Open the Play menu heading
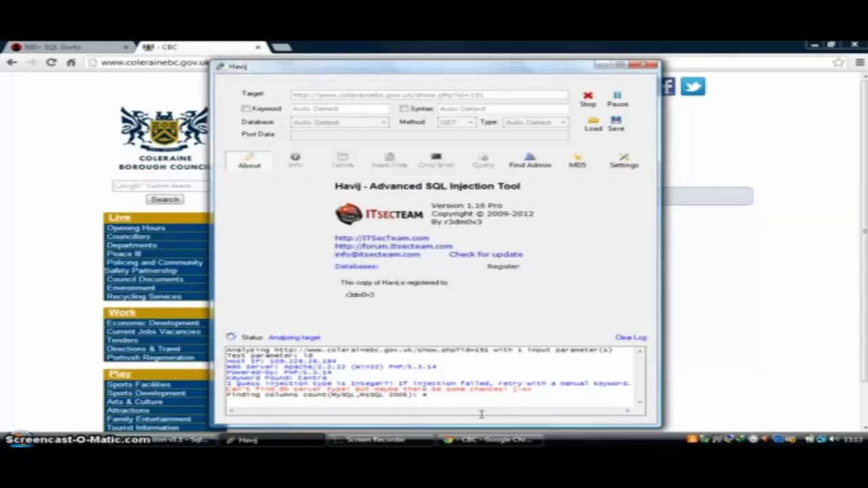The height and width of the screenshot is (488, 868). pyautogui.click(x=119, y=374)
